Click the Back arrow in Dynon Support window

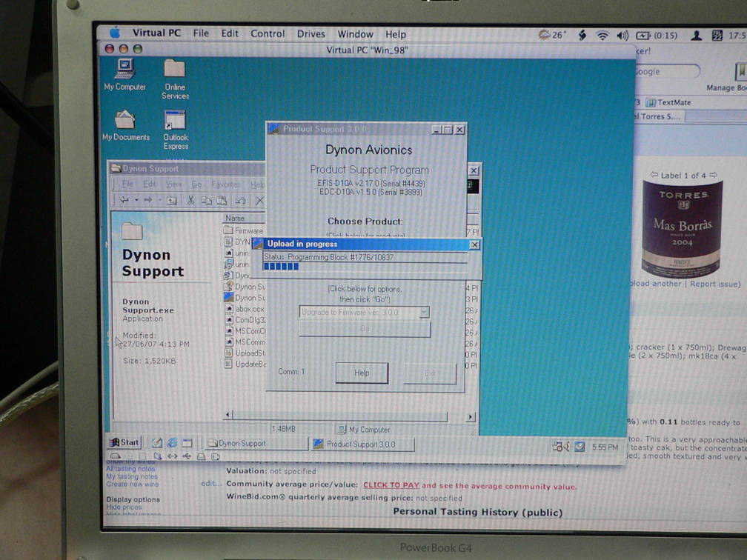pyautogui.click(x=124, y=201)
